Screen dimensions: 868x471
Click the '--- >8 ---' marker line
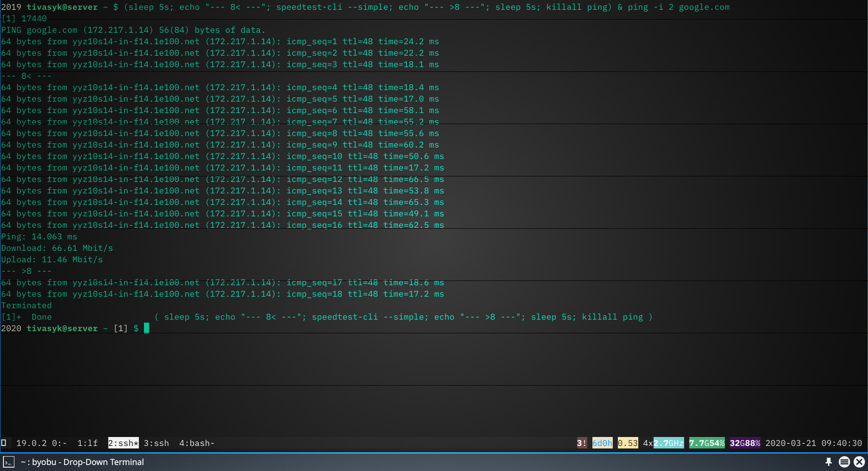[26, 271]
